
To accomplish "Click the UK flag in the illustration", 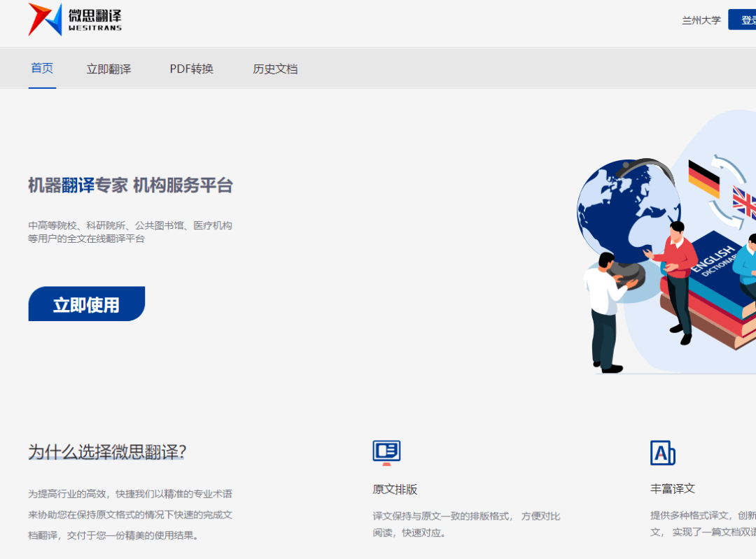I will point(745,202).
